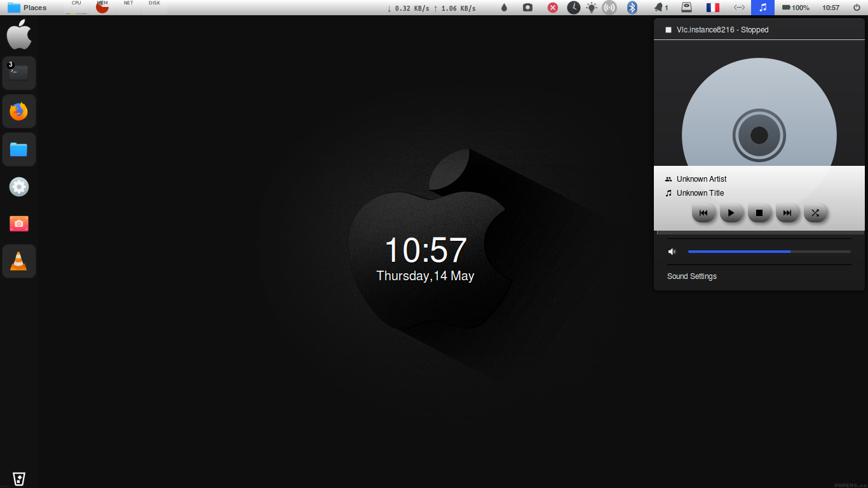Viewport: 868px width, 488px height.
Task: Open the camera screenshot applet in panel
Action: 527,8
